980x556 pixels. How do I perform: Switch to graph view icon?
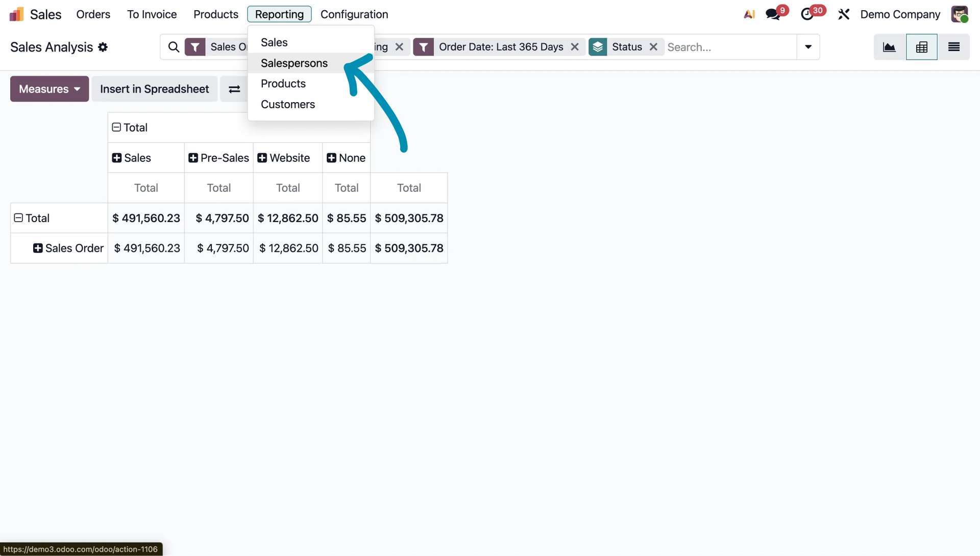(889, 47)
